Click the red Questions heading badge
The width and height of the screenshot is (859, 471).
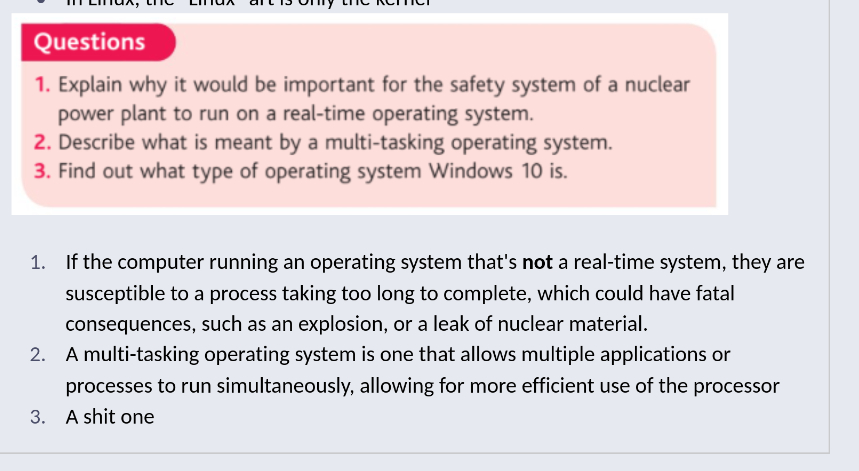click(90, 42)
